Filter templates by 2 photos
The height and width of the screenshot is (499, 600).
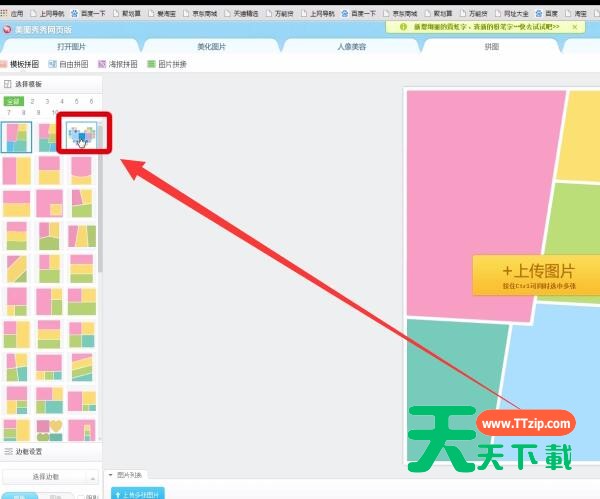(32, 101)
